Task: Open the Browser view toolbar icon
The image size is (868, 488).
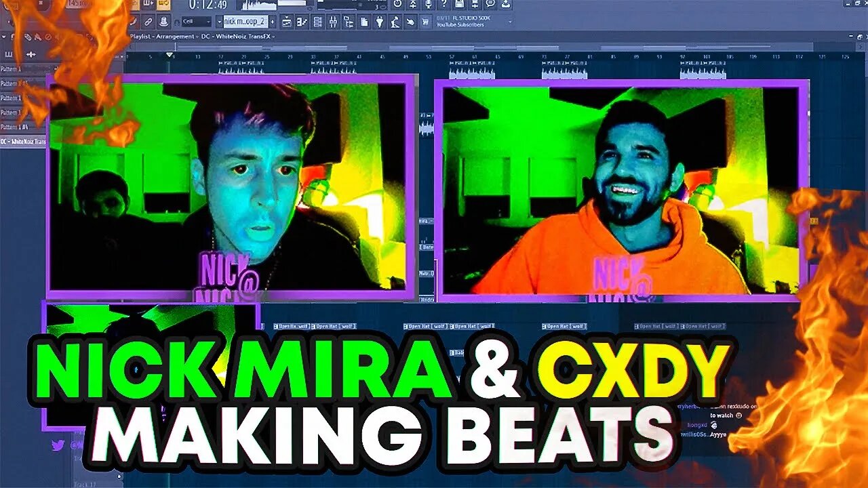Action: 349,22
